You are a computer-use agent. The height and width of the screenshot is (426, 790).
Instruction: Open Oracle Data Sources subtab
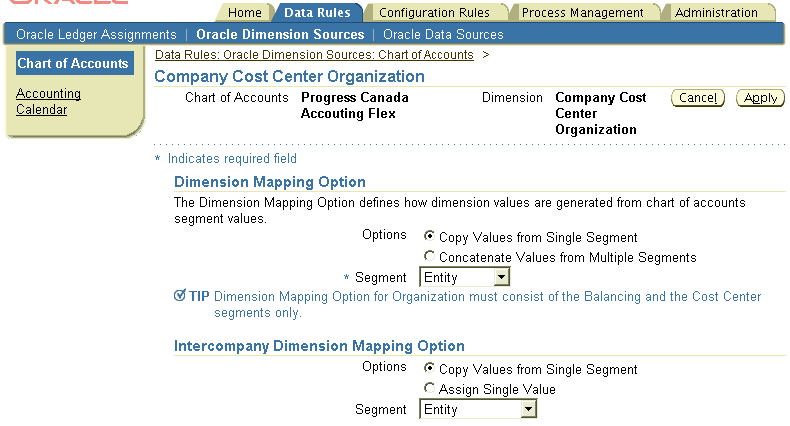[x=443, y=34]
